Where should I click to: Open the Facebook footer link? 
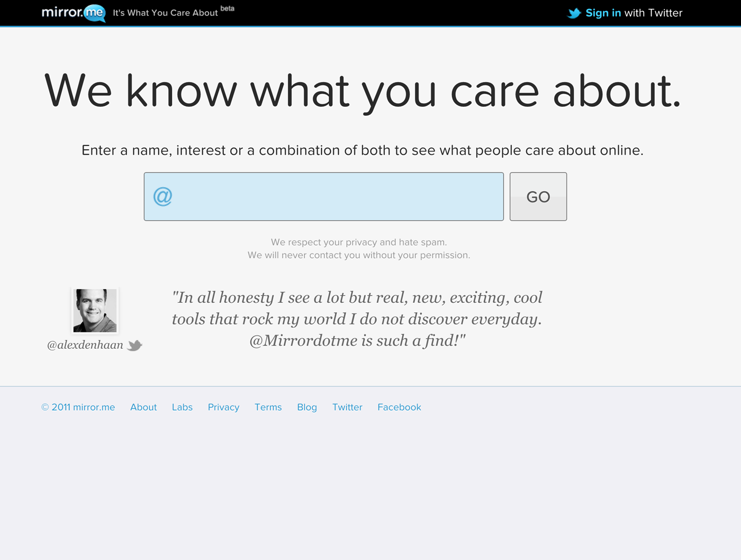coord(399,407)
